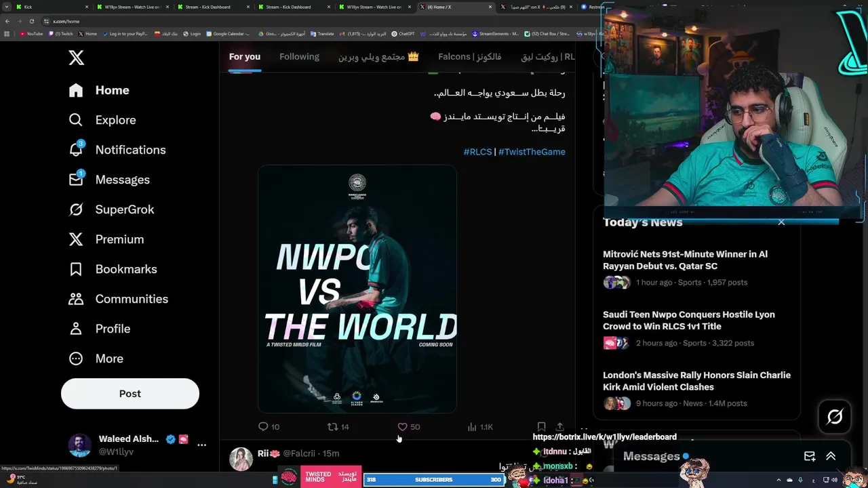Image resolution: width=868 pixels, height=488 pixels.
Task: Open the YouTube bookmark
Action: tap(31, 34)
